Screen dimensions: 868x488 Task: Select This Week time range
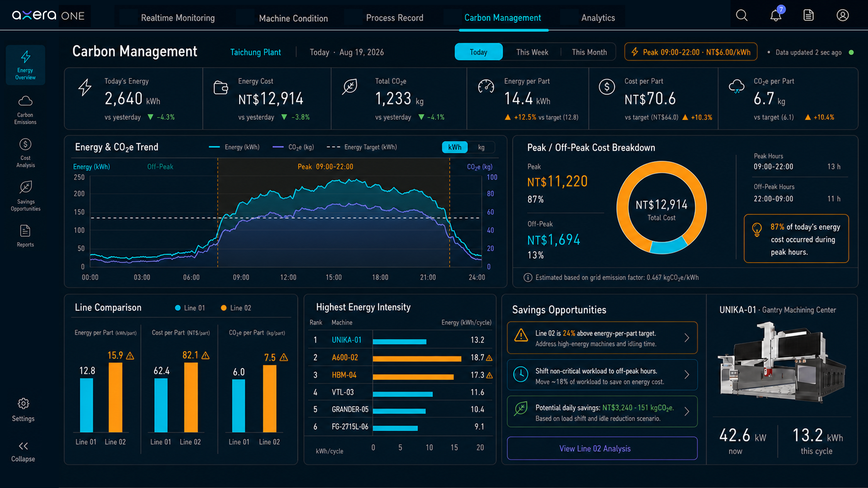(x=532, y=52)
